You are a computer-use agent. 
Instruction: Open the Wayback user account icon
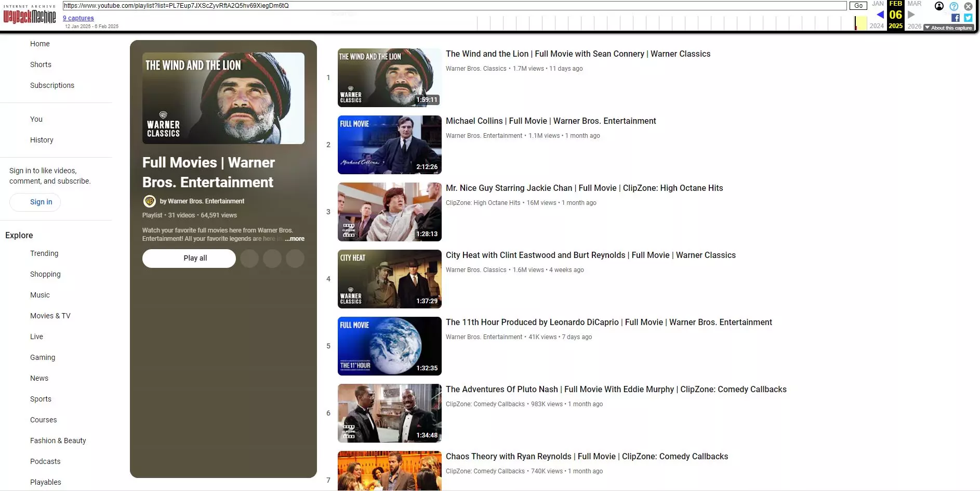coord(939,6)
